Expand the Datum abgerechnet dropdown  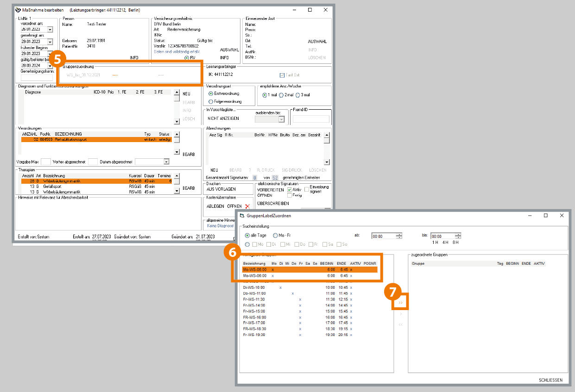166,162
